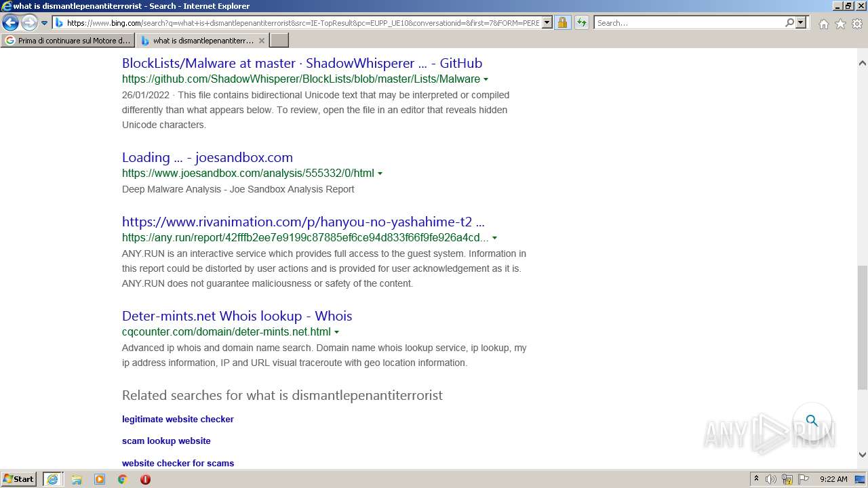Search related 'website checker for scams'
The image size is (868, 488).
click(178, 464)
